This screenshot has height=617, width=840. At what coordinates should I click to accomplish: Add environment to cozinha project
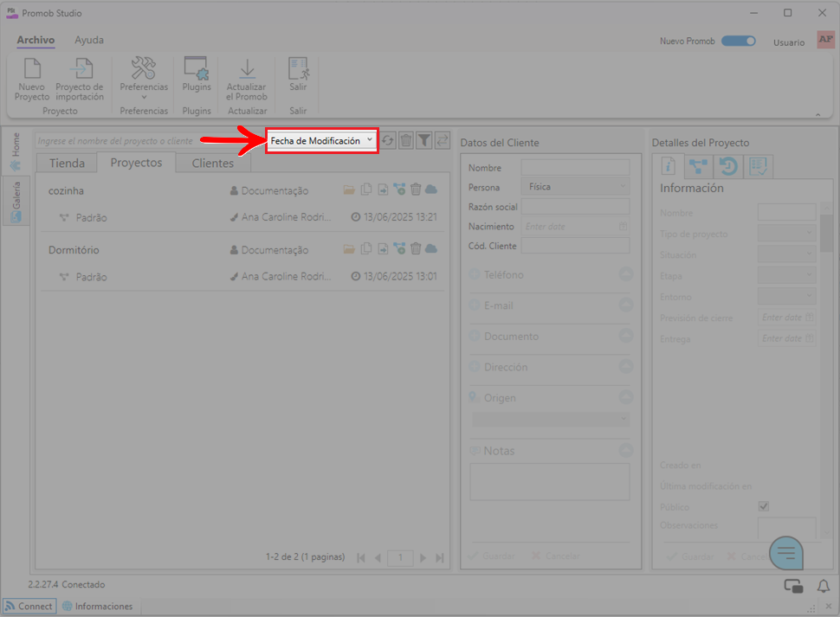(399, 190)
